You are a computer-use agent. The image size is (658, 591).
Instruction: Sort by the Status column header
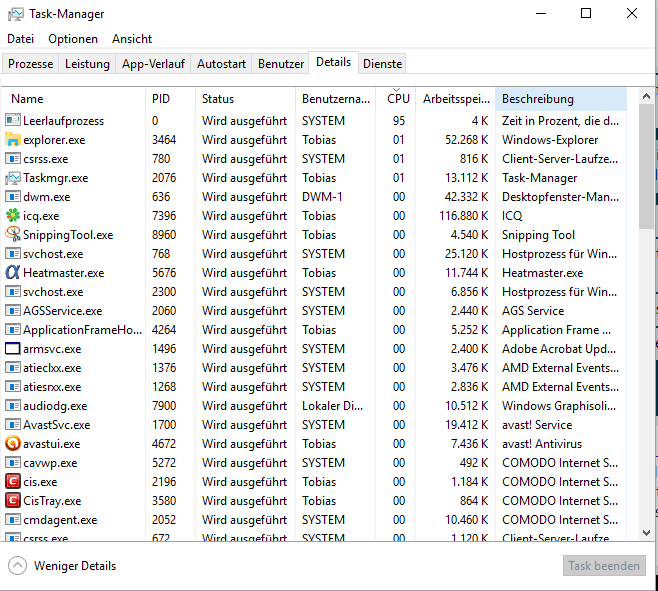245,99
